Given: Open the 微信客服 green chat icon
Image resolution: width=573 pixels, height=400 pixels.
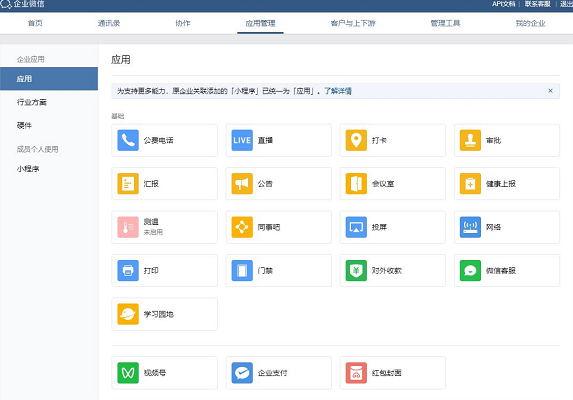Looking at the screenshot, I should click(470, 271).
